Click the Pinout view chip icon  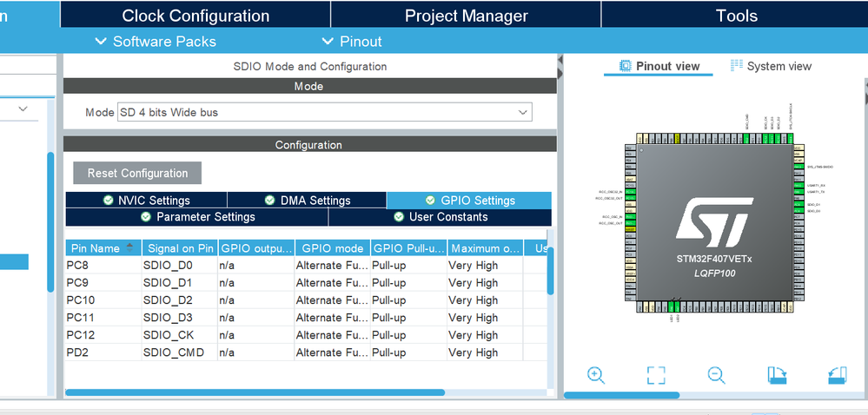(625, 66)
